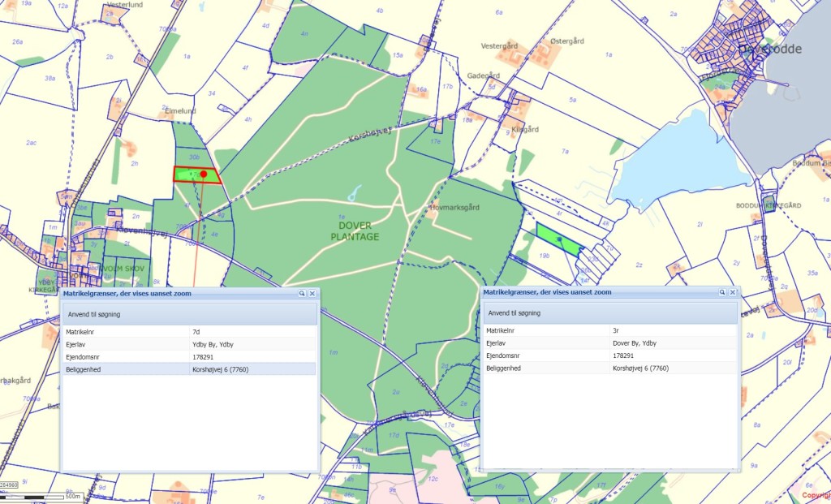
Task: Select the 'Dover By, Ydby' Ejerlav row
Action: [609, 343]
